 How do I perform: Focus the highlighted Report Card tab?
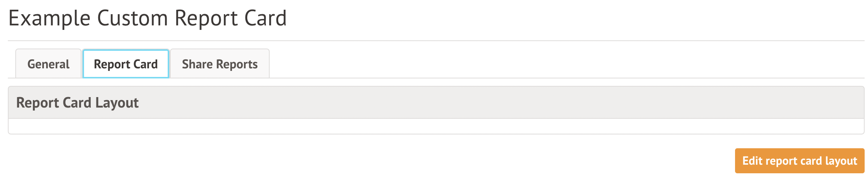point(126,64)
